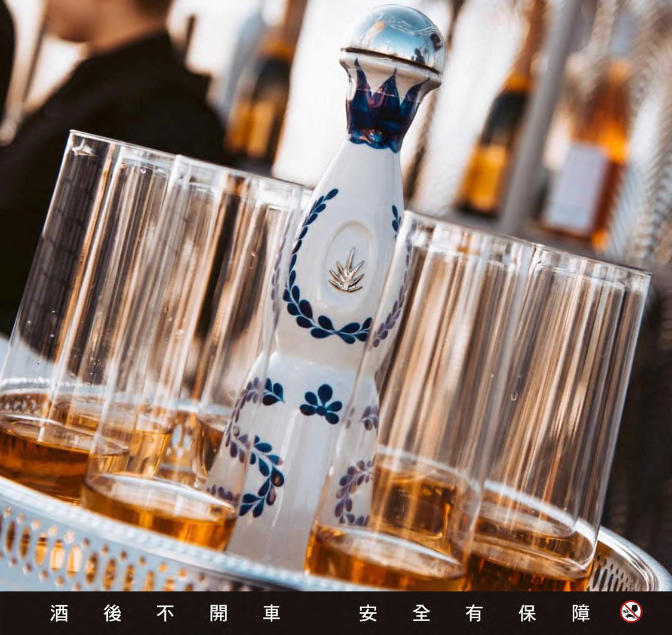672x635 pixels.
Task: Click the no drunk-driving warning icon
Action: coord(631,612)
